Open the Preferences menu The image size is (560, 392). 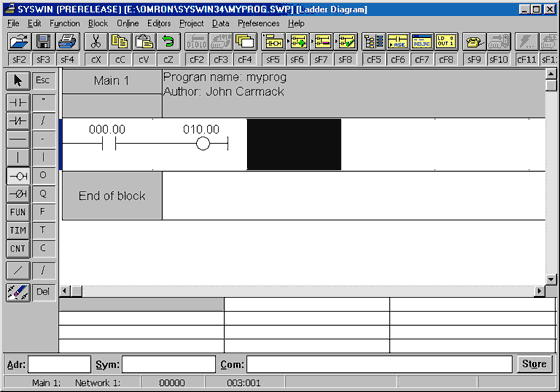[x=259, y=24]
